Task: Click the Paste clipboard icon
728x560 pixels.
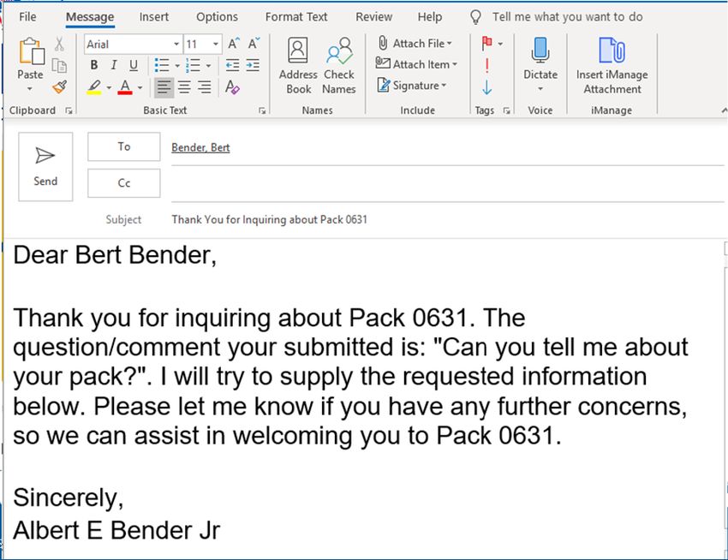Action: point(31,51)
